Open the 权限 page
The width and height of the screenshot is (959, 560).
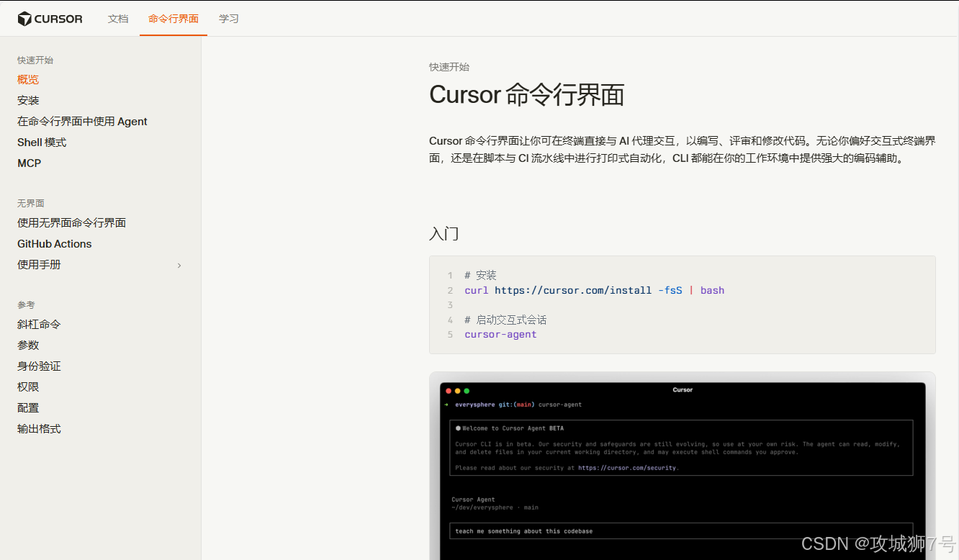(x=28, y=387)
